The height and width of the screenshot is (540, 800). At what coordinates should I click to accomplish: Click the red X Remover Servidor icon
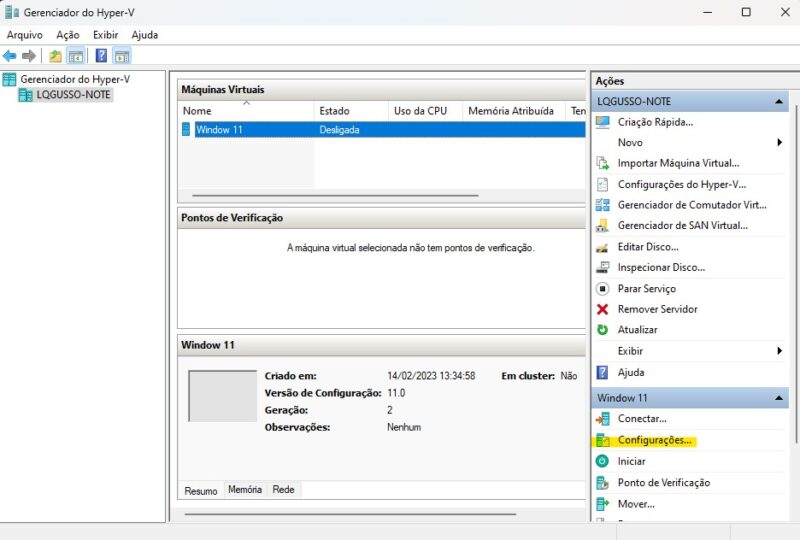coord(602,309)
